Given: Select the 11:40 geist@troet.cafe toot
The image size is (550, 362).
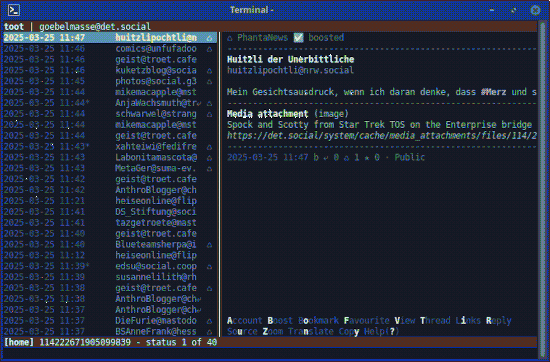Looking at the screenshot, I should 110,234.
